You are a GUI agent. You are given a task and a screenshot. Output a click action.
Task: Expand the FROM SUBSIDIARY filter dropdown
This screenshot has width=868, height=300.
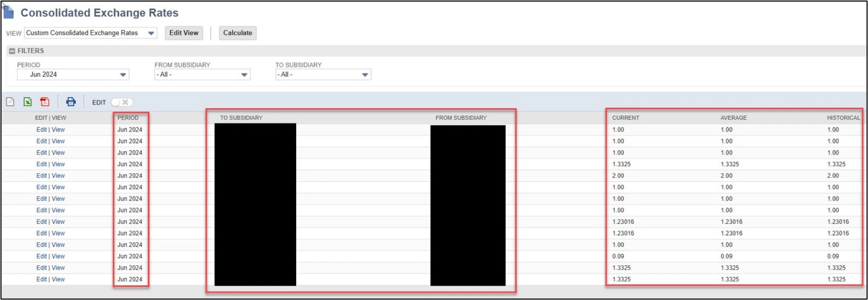244,75
